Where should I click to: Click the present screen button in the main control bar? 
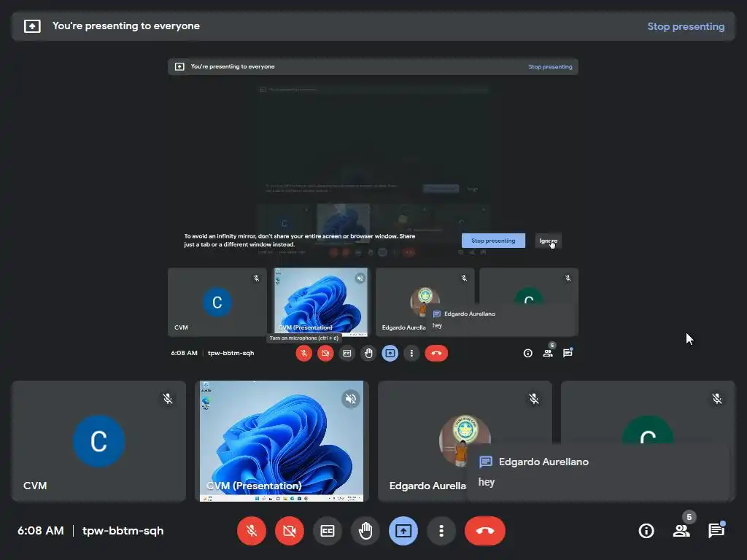click(403, 531)
